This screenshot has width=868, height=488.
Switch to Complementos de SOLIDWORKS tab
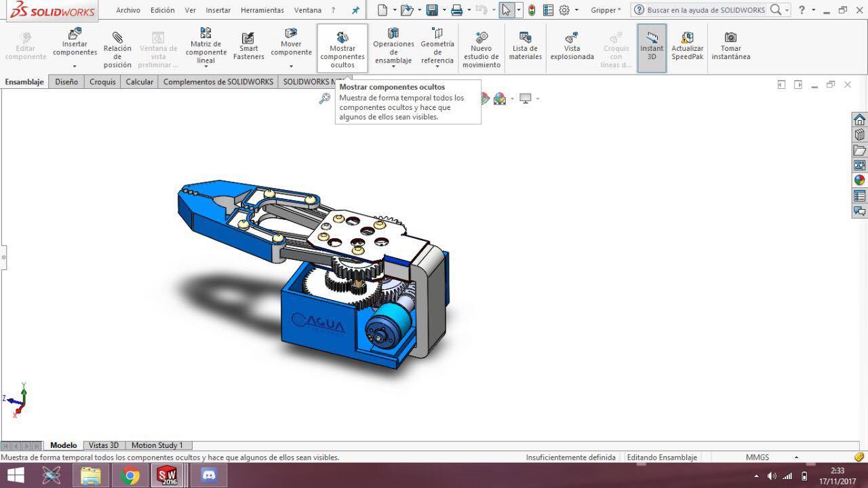218,81
